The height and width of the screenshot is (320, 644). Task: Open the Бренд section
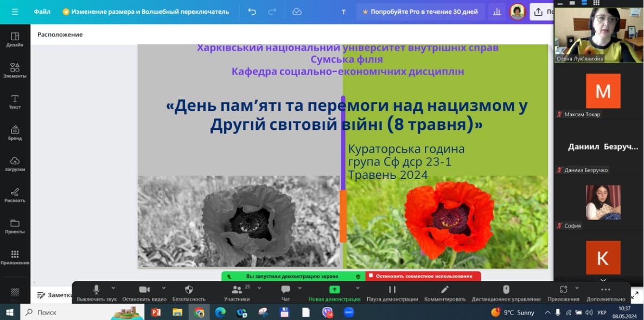coord(15,132)
